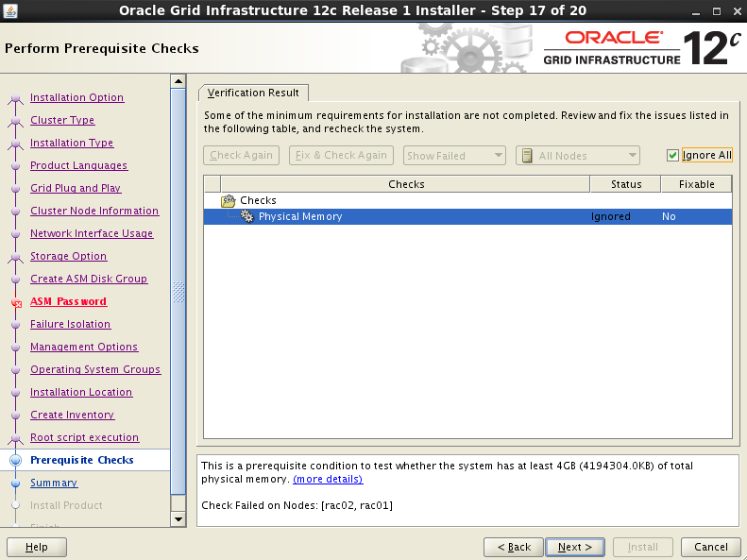Click the Prerequisite Checks current step bullet
The width and height of the screenshot is (747, 560).
tap(16, 461)
